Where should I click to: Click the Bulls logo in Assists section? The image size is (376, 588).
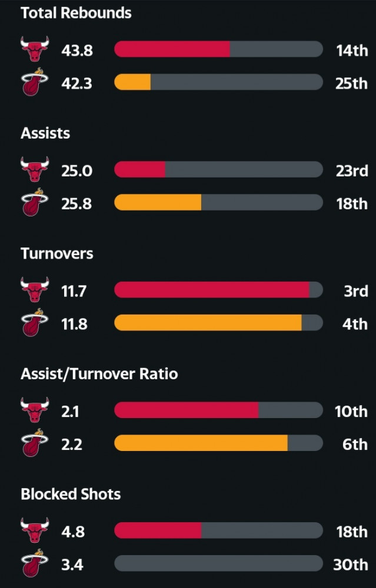35,169
